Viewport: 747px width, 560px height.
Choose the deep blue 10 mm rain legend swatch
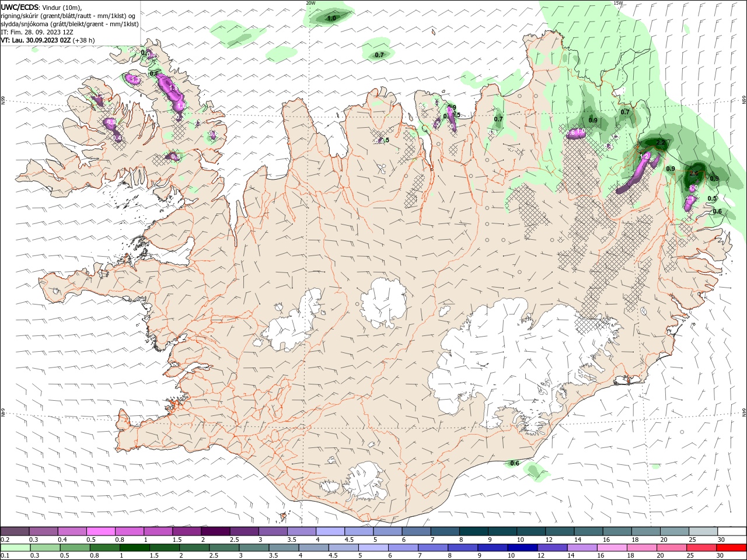[522, 548]
